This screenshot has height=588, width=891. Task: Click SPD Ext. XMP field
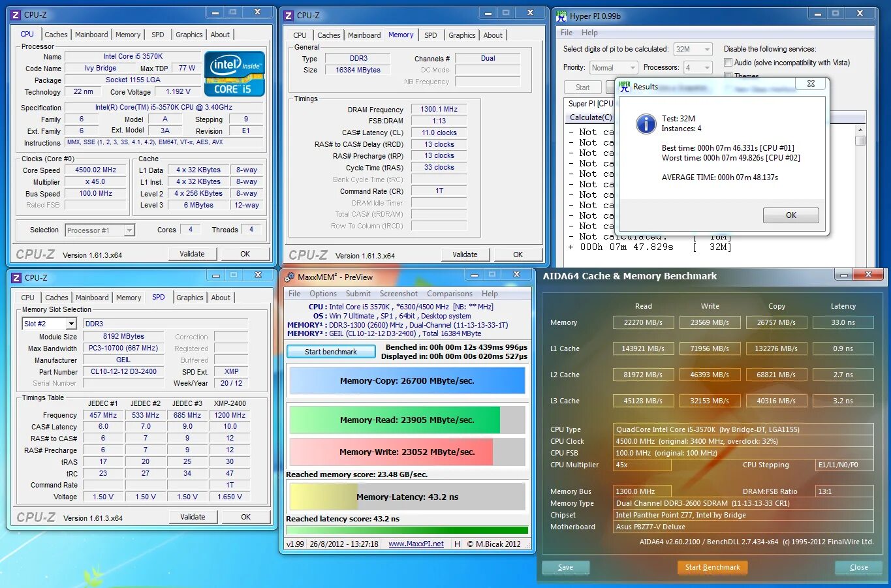point(232,371)
